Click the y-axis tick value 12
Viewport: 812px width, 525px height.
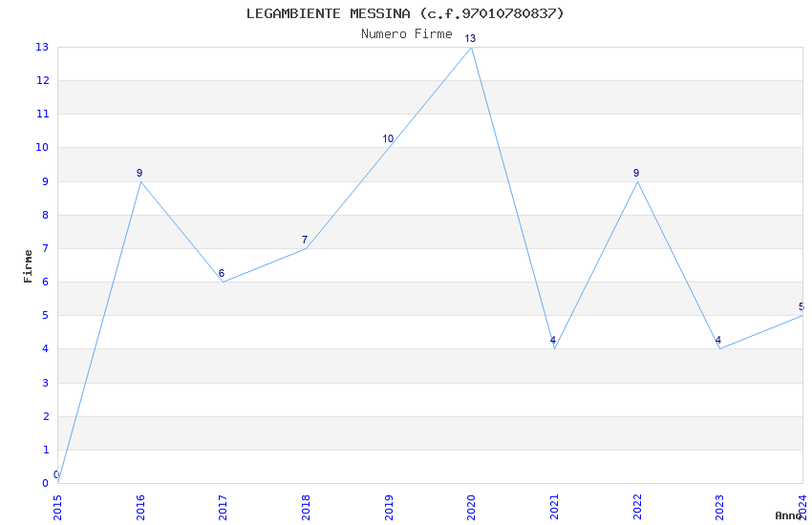coord(42,80)
